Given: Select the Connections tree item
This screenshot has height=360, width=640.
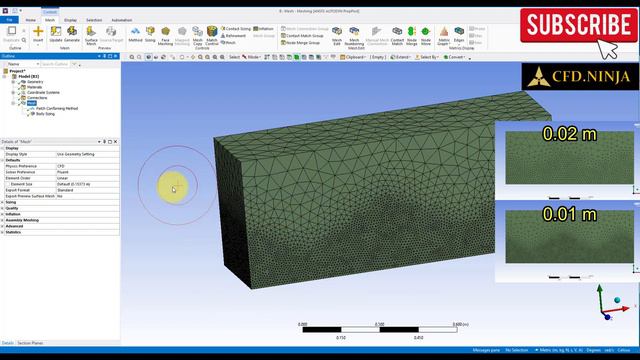Looking at the screenshot, I should coord(37,98).
